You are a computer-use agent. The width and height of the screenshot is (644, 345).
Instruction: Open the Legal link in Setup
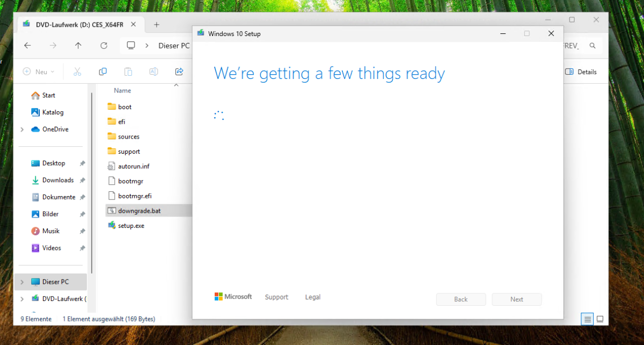(x=313, y=297)
